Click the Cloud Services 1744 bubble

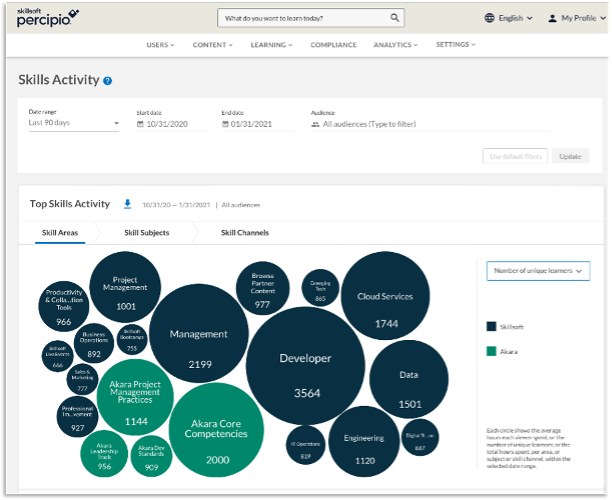[x=385, y=296]
